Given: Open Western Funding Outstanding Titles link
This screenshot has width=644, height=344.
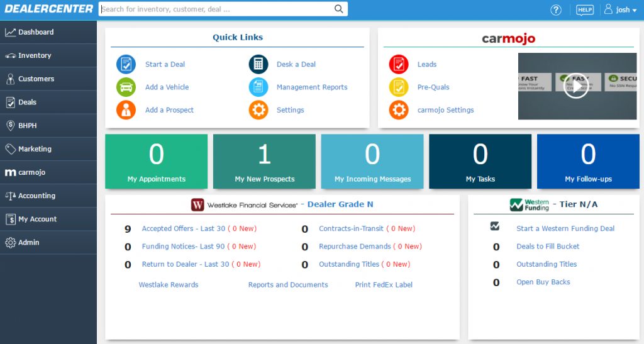Looking at the screenshot, I should [x=547, y=264].
